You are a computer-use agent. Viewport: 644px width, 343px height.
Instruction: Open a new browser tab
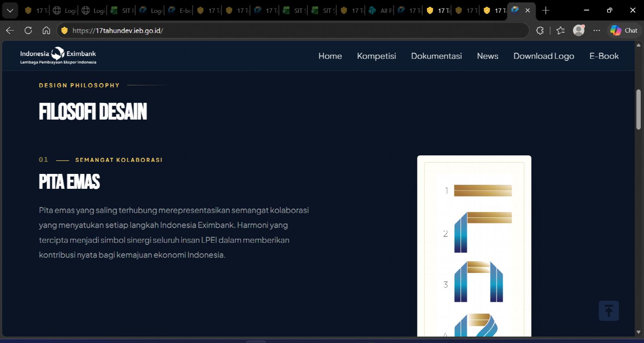[x=546, y=10]
